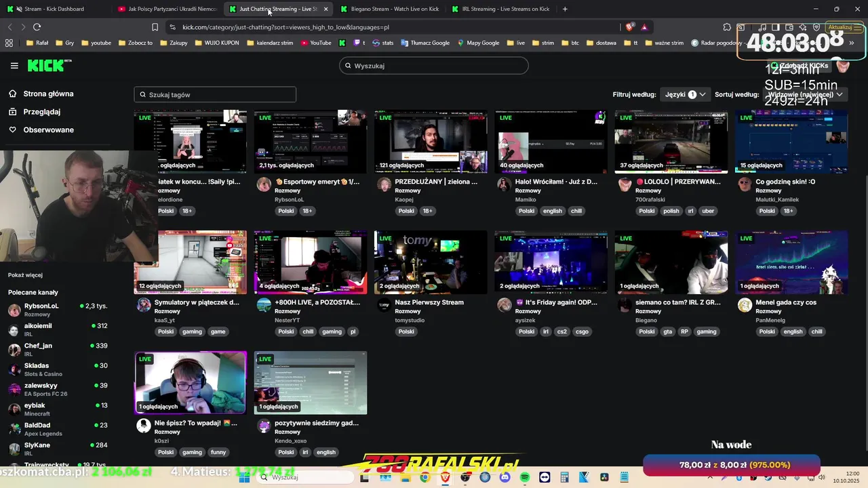Click the cs2 tag on the aysizek stream
The height and width of the screenshot is (488, 868).
tap(562, 331)
